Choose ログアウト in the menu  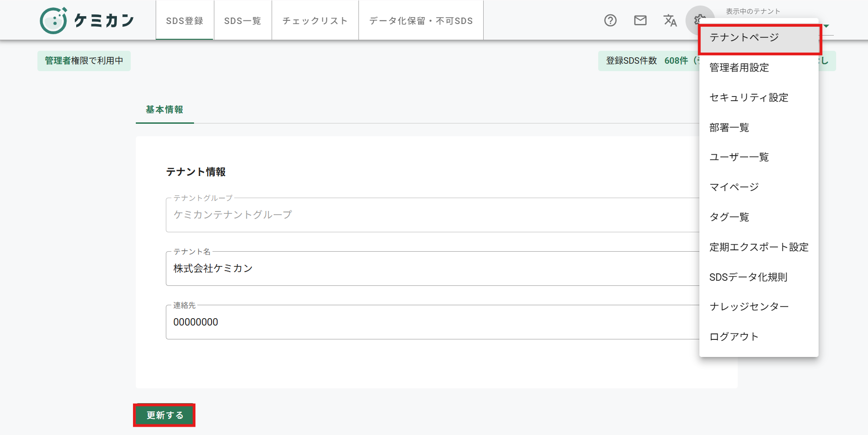[x=759, y=337]
